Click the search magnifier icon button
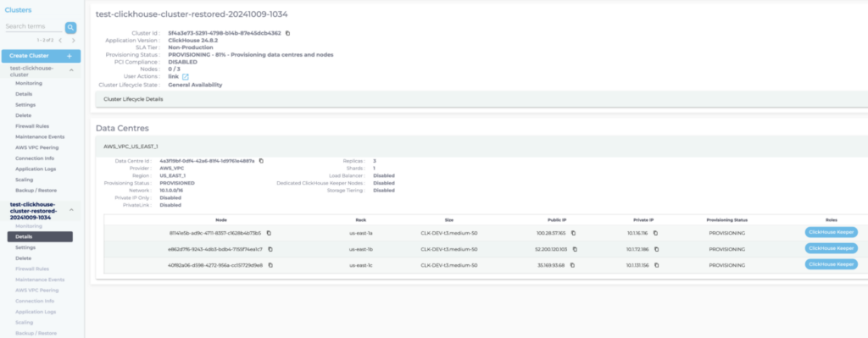 coord(71,28)
